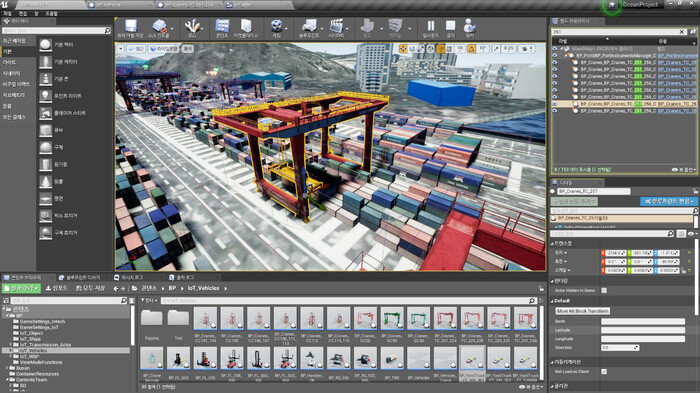
Task: Toggle Actor Hidden In Game checkbox
Action: pyautogui.click(x=604, y=290)
